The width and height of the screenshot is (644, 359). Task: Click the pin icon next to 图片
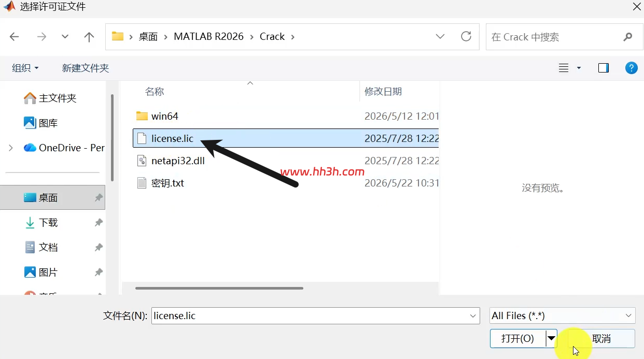click(99, 272)
